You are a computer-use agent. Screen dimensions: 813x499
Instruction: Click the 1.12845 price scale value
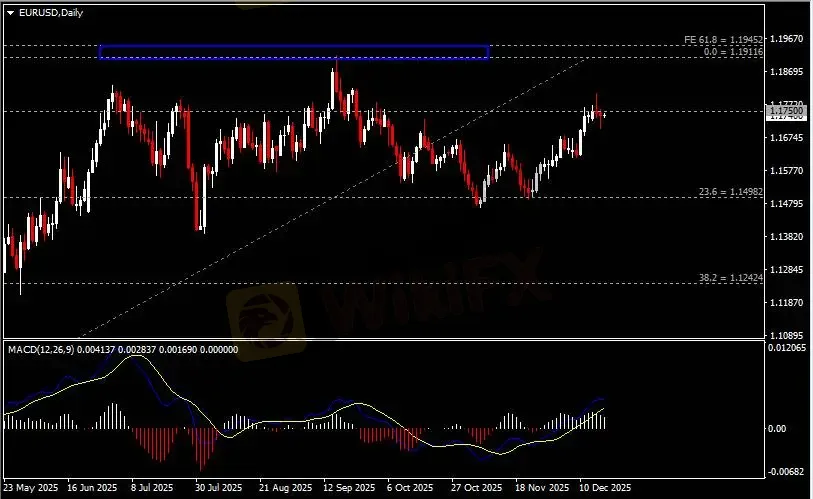point(787,269)
